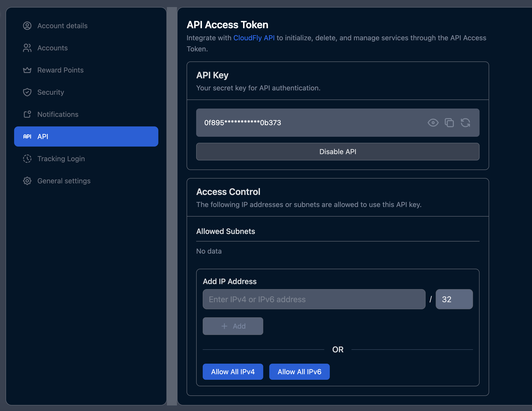
Task: Focus the IPv4 or IPv6 address field
Action: [x=314, y=299]
